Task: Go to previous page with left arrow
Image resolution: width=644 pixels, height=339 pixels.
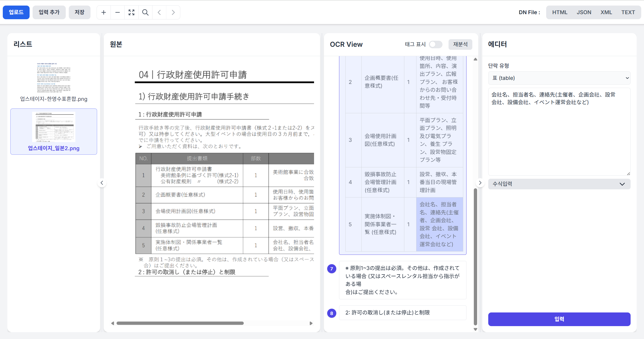Action: [159, 12]
